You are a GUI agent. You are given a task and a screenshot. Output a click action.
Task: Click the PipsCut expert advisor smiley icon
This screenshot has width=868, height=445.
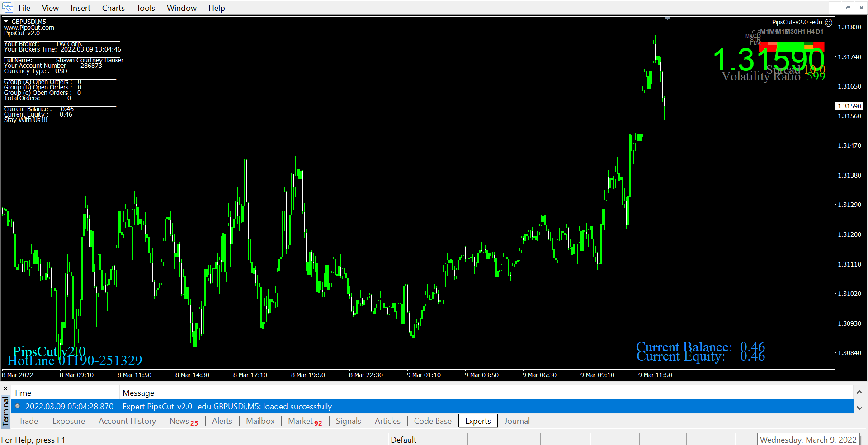pyautogui.click(x=828, y=23)
